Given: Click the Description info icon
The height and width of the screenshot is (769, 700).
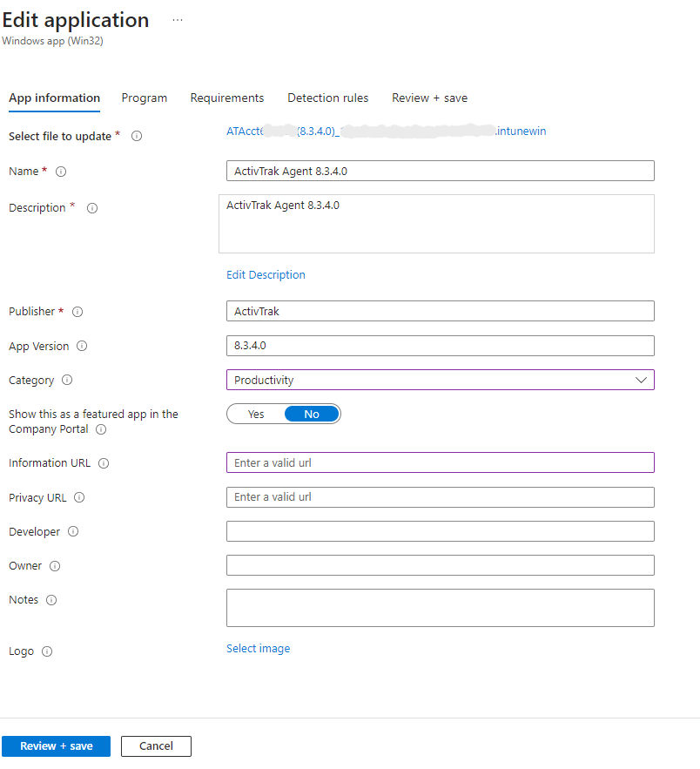Looking at the screenshot, I should point(92,208).
